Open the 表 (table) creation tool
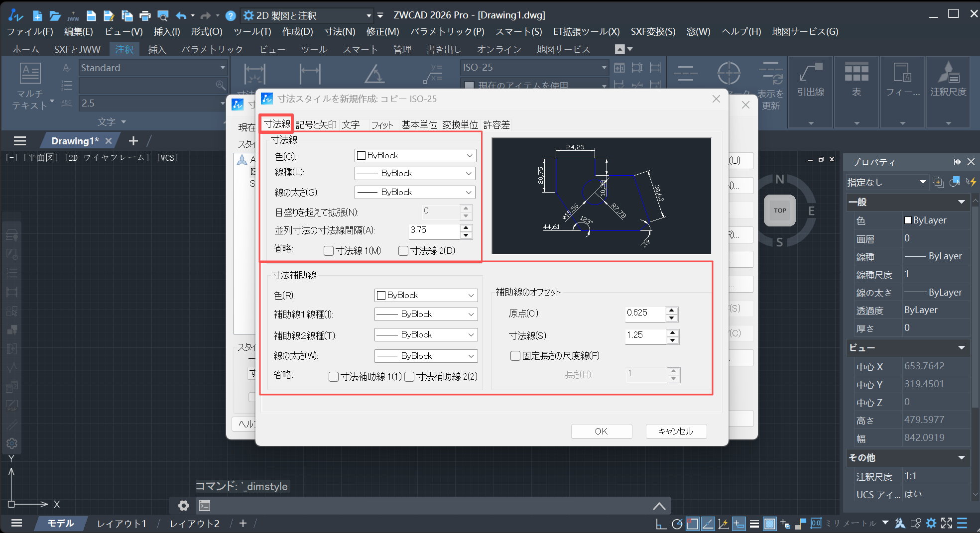980x533 pixels. 856,80
